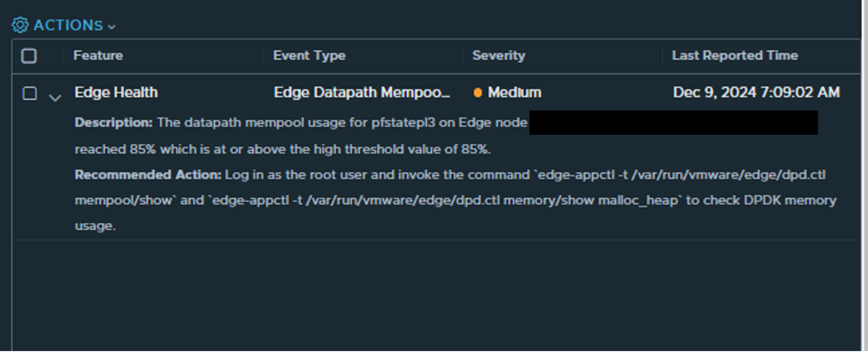This screenshot has height=352, width=868.
Task: Click the Medium severity label
Action: (515, 93)
